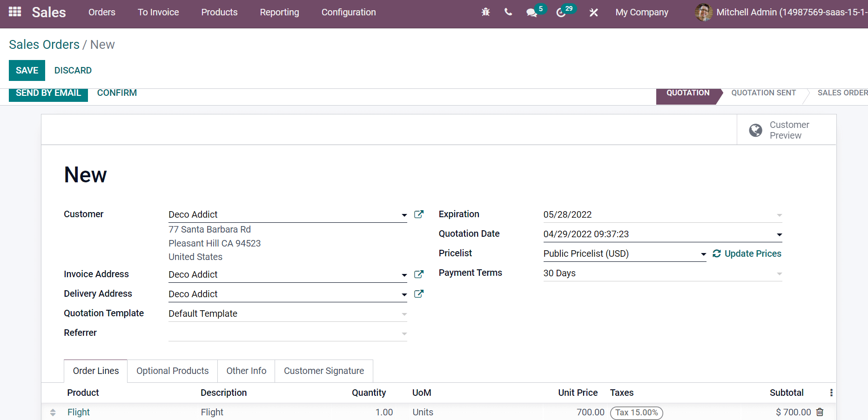
Task: Open the optional columns kebab menu
Action: click(831, 393)
